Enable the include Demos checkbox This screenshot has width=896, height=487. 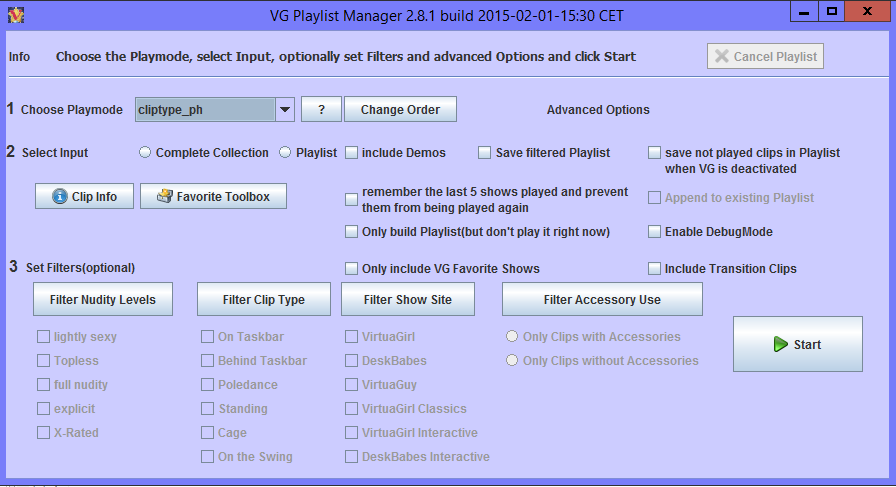(352, 153)
